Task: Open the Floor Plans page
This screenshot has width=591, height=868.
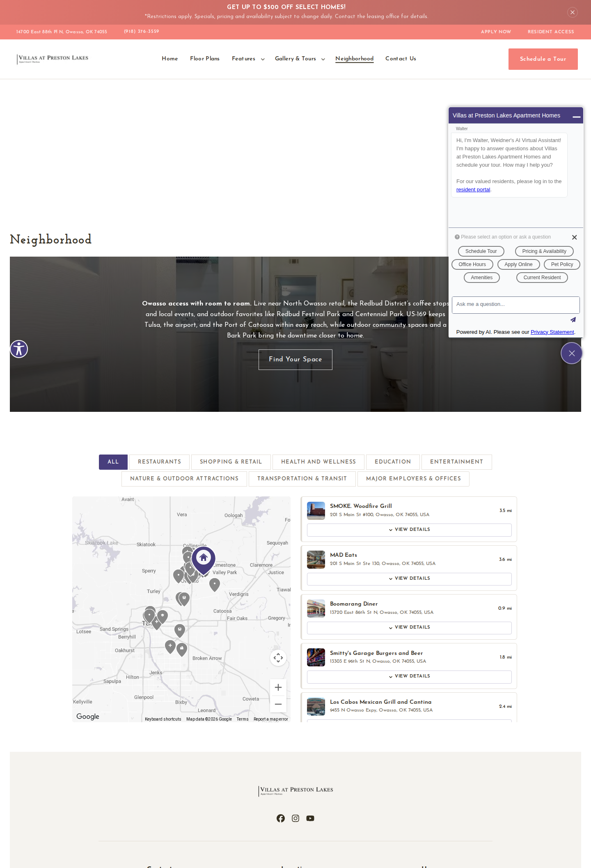Action: pyautogui.click(x=205, y=59)
